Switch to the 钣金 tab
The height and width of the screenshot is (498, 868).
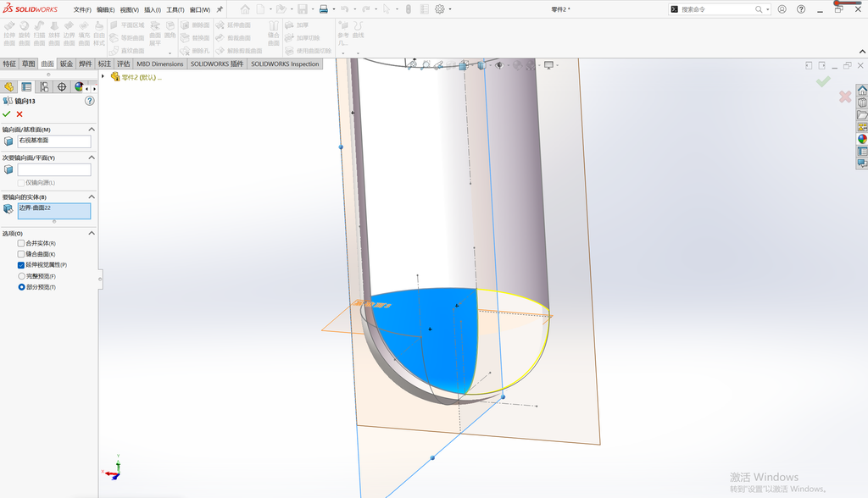coord(66,64)
